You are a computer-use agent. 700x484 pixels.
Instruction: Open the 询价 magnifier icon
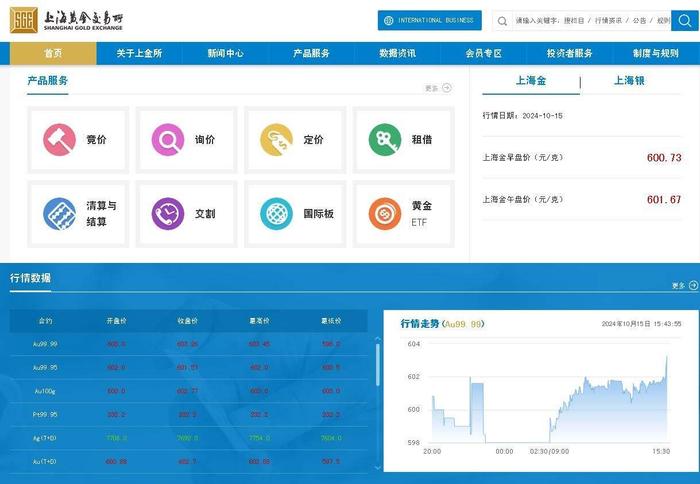tap(168, 140)
